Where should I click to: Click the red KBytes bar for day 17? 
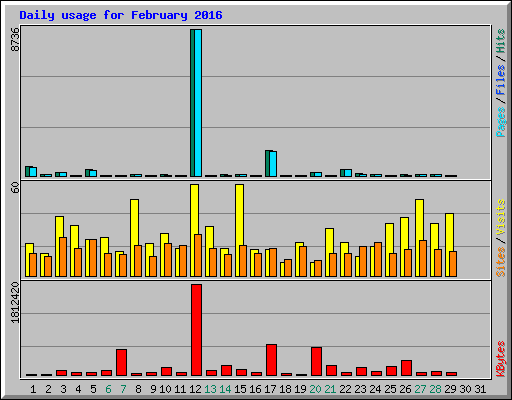click(271, 360)
